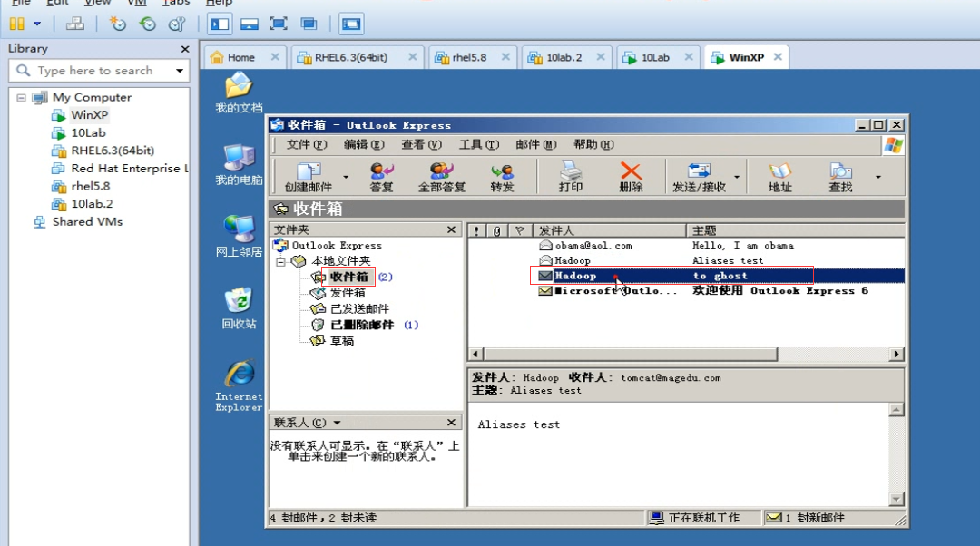This screenshot has width=980, height=546.
Task: Click the 发送/接收 (Send/Receive) icon
Action: (x=699, y=177)
